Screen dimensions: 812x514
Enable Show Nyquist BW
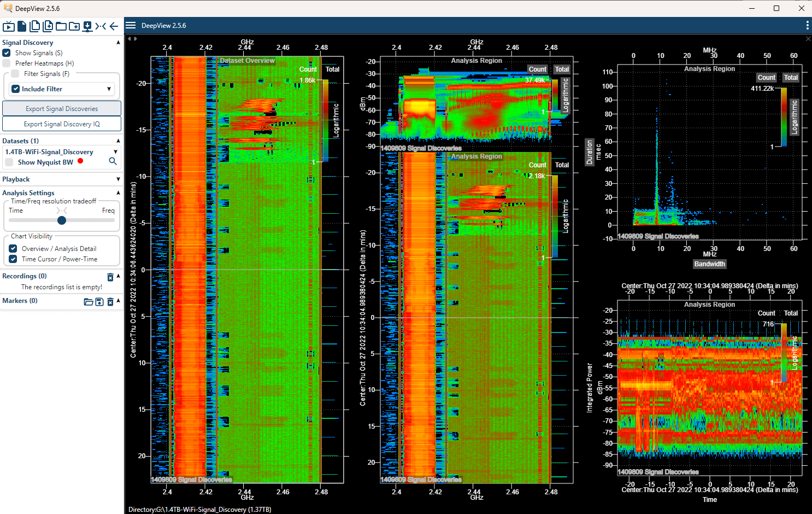pyautogui.click(x=9, y=162)
